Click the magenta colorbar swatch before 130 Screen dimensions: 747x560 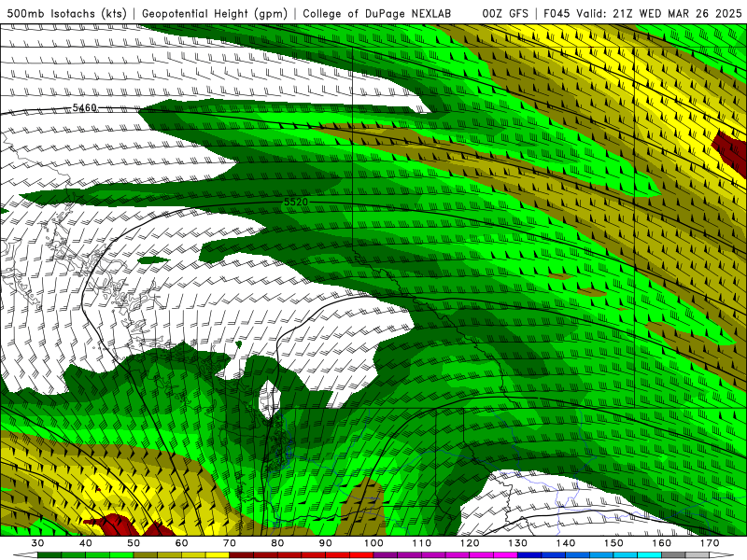[x=505, y=555]
